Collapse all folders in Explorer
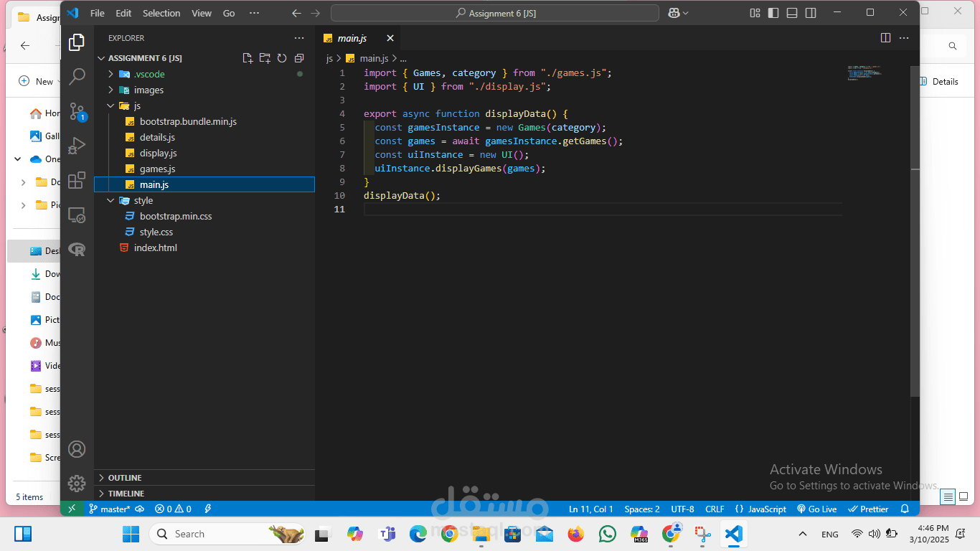 (x=299, y=58)
